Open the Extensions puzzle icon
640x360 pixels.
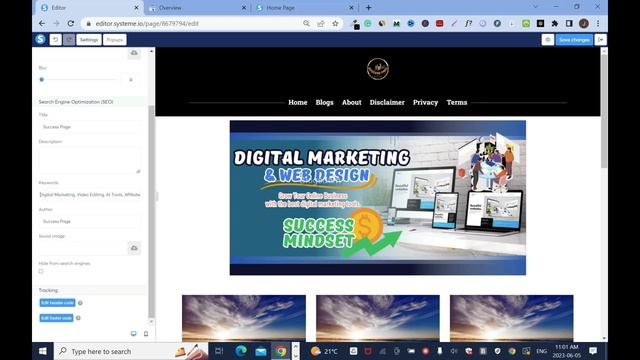pos(555,24)
